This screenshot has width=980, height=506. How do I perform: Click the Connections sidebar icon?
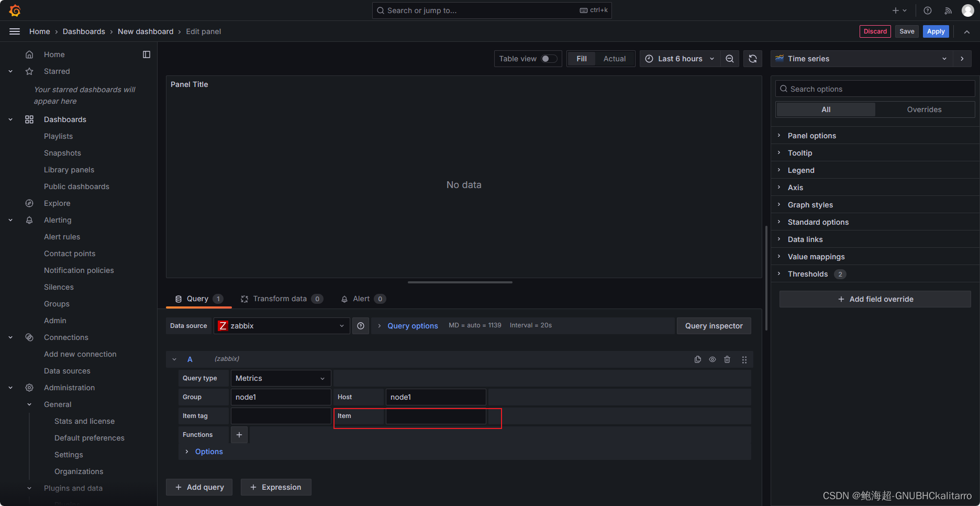(x=29, y=337)
